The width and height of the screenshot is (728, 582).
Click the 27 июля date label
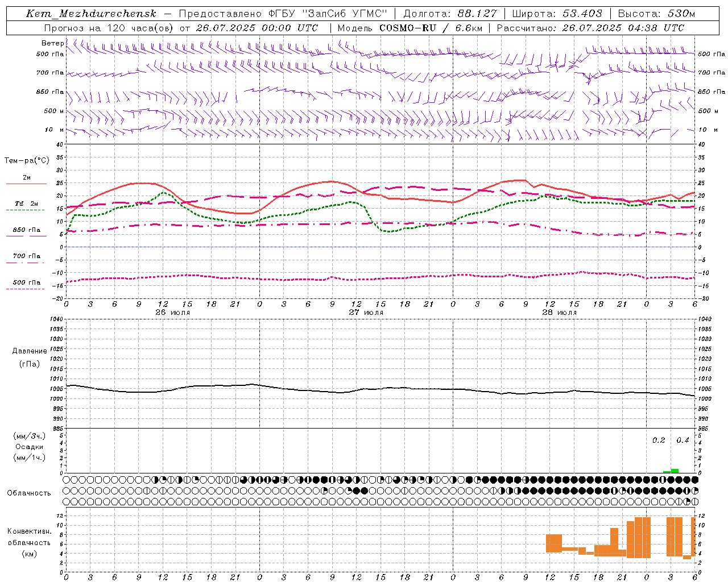pos(366,313)
